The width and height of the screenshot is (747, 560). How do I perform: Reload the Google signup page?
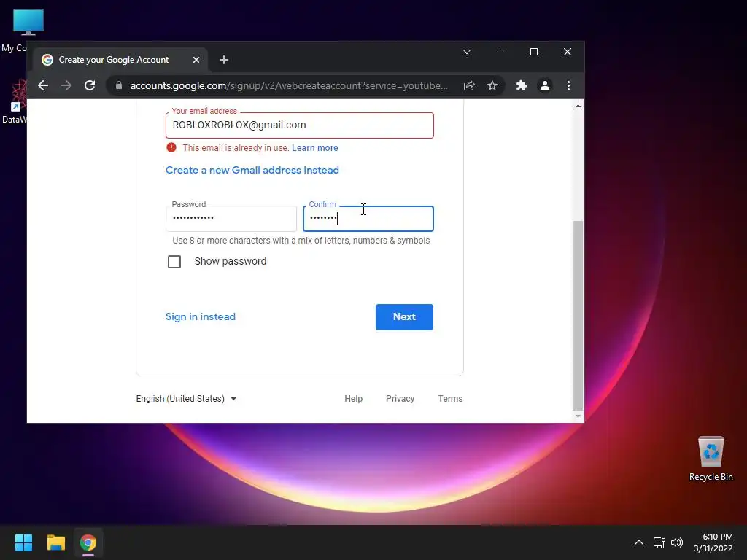tap(90, 86)
